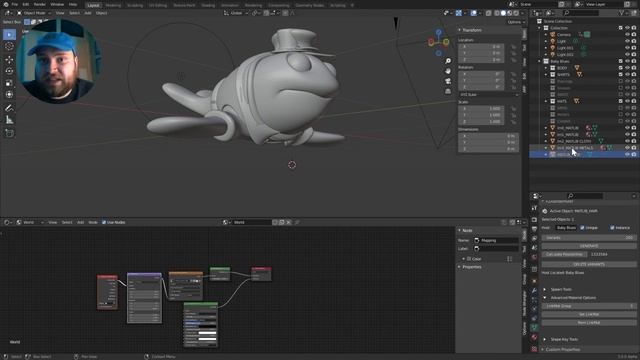Open the Global transform orientation dropdown
This screenshot has height=360, width=640.
[x=236, y=13]
